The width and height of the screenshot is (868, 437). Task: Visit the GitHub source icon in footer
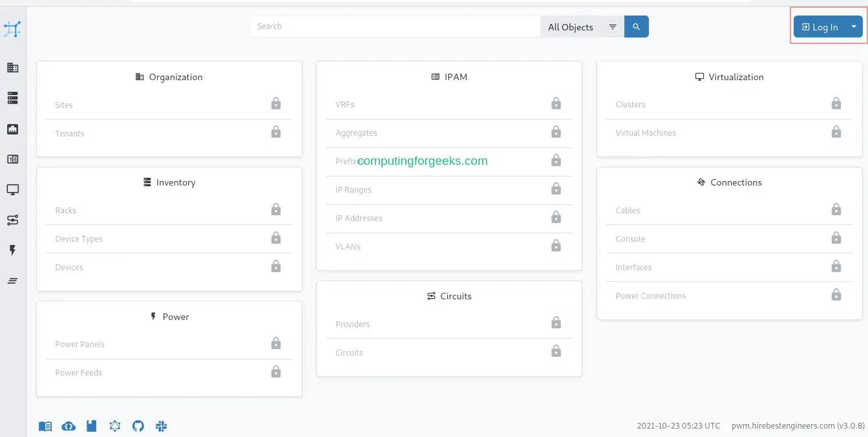138,426
